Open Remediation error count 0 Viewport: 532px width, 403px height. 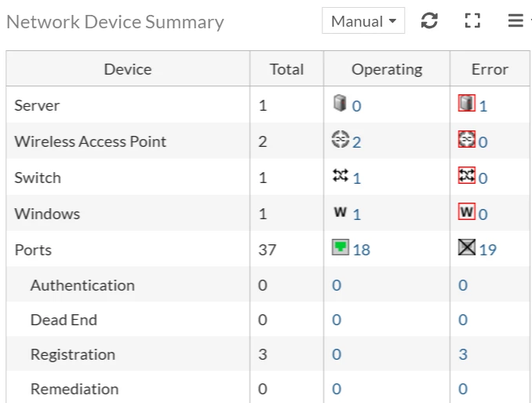463,389
